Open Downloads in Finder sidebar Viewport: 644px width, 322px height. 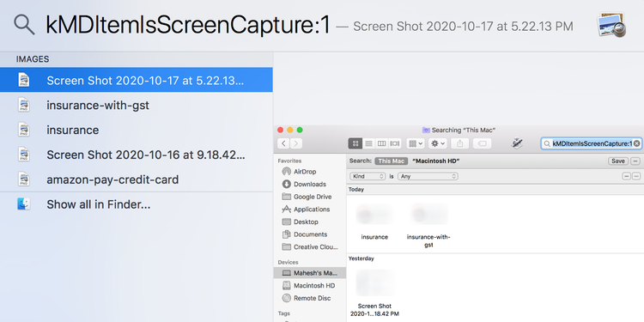pyautogui.click(x=310, y=184)
